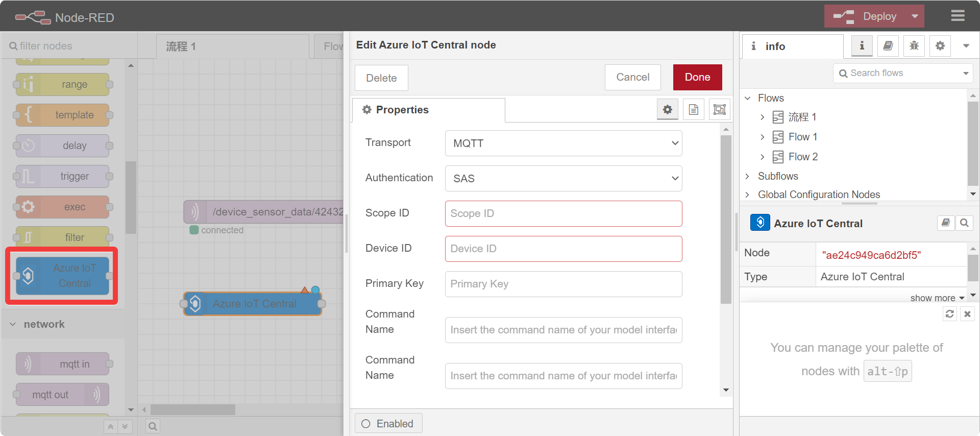
Task: Collapse all palette categories
Action: [x=110, y=426]
